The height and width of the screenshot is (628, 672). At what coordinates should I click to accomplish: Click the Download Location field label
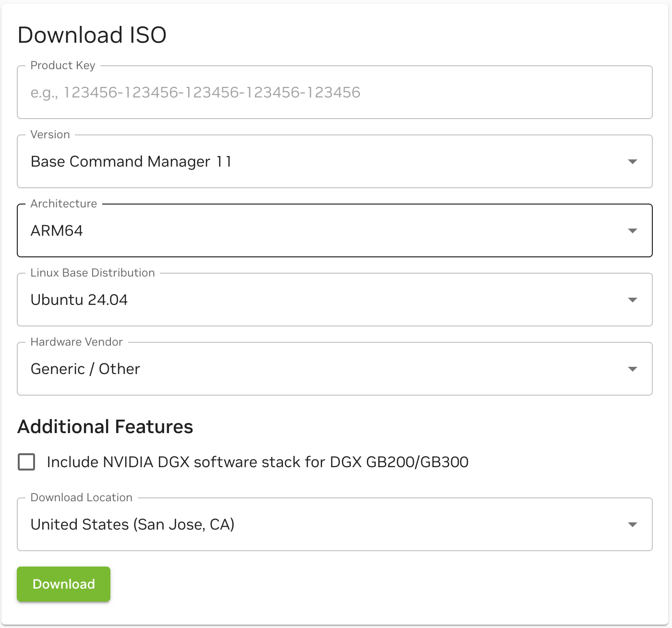tap(81, 497)
